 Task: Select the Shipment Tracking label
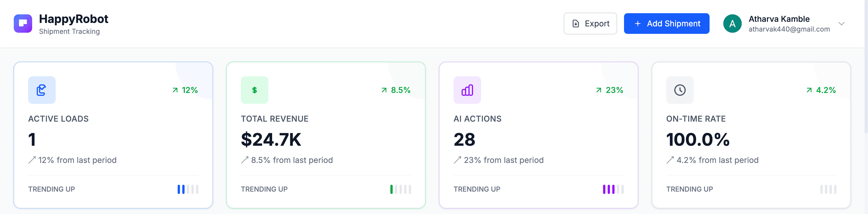(x=69, y=31)
